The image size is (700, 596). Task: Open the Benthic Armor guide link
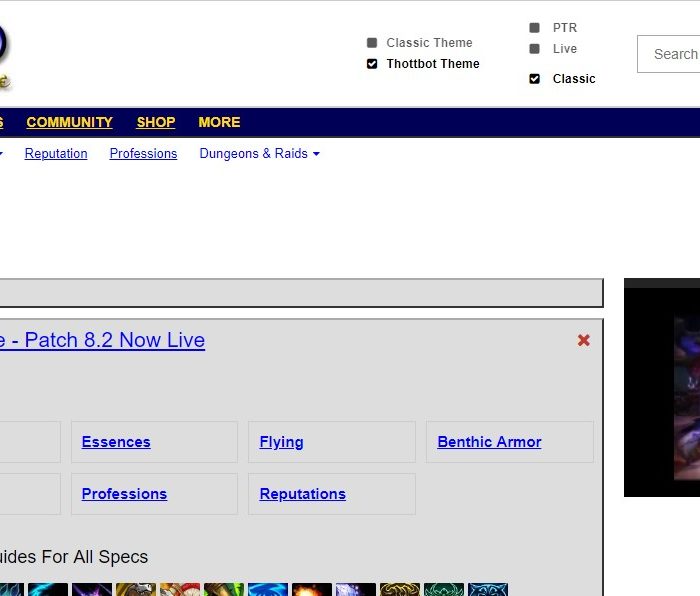coord(489,442)
